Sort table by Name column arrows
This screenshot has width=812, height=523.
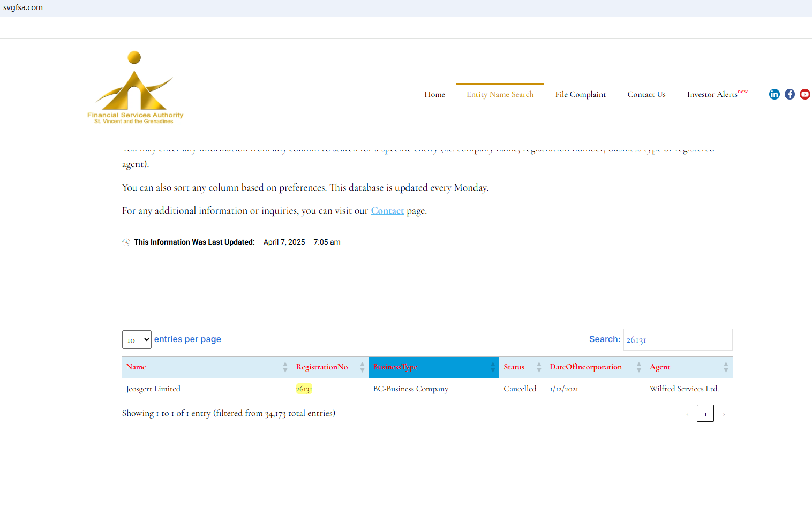pos(285,367)
